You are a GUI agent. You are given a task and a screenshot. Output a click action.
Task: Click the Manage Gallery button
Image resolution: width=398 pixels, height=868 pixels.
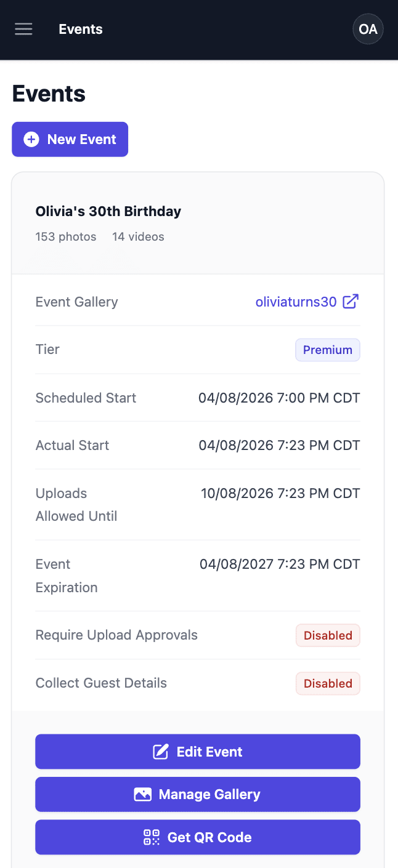[x=198, y=794]
